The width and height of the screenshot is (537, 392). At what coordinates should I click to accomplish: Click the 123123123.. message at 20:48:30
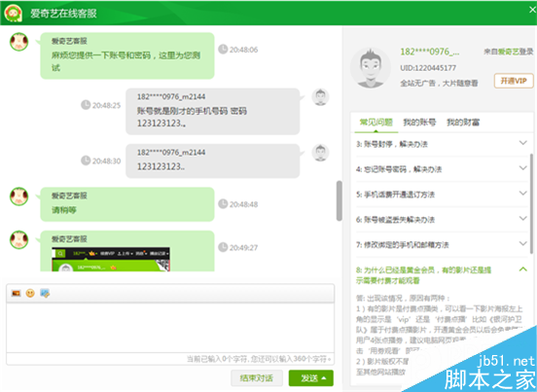tap(161, 166)
